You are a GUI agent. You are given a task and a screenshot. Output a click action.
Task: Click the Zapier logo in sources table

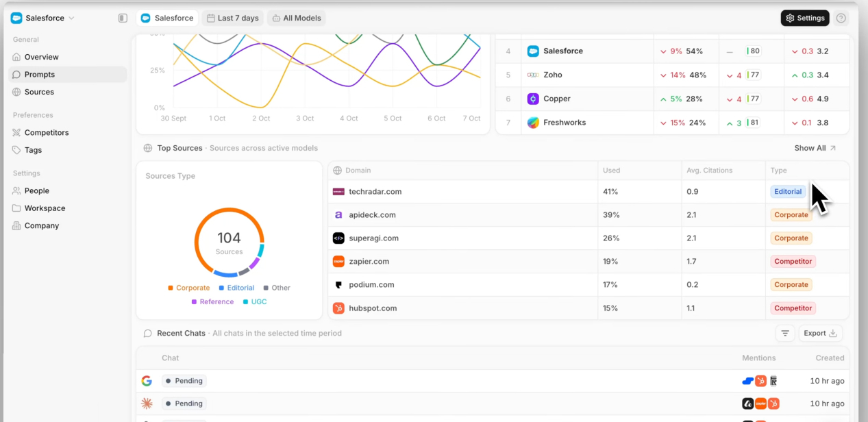338,262
